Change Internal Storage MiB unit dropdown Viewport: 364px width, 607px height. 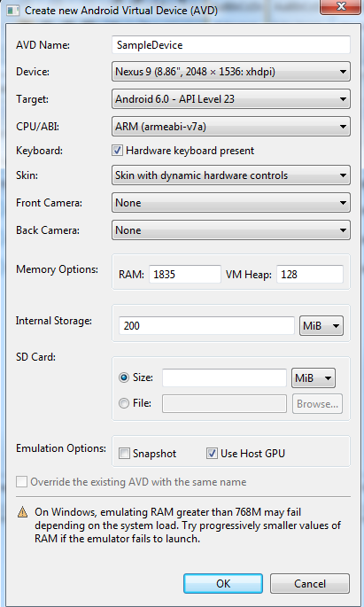321,325
